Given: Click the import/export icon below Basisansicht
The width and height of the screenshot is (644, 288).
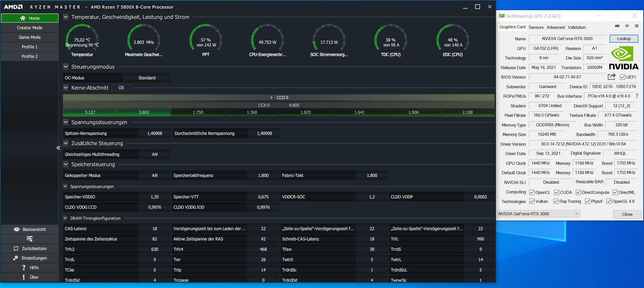Looking at the screenshot, I should tap(30, 239).
